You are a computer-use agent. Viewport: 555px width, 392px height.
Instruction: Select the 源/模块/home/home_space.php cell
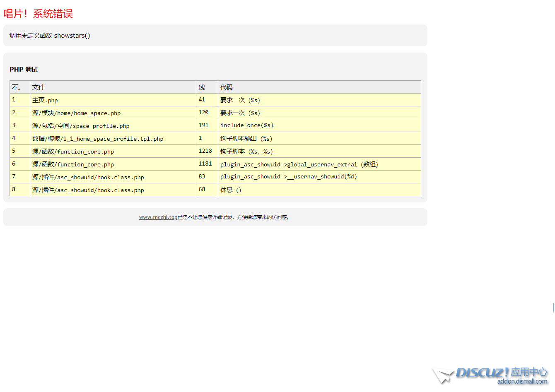pos(113,113)
